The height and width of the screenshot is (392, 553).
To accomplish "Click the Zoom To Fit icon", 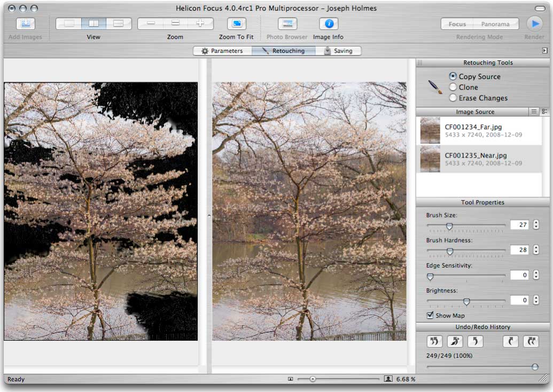I will point(236,24).
